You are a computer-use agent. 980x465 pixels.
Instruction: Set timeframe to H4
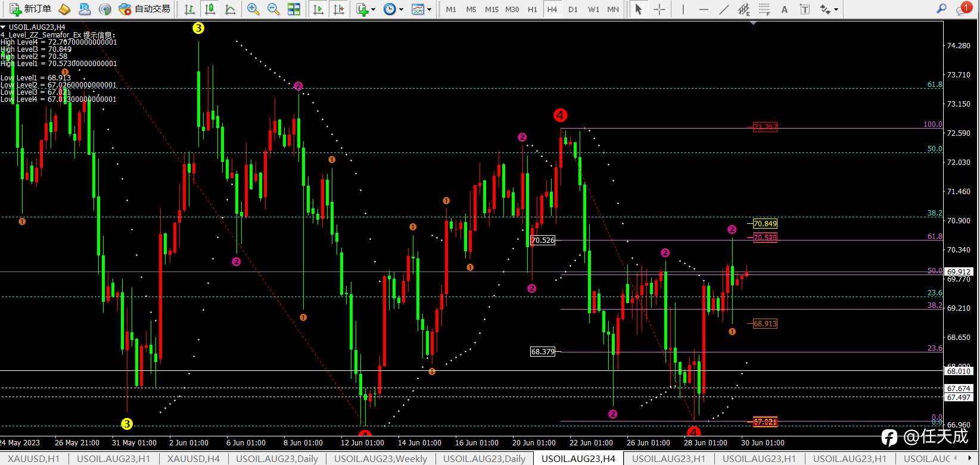pyautogui.click(x=552, y=9)
